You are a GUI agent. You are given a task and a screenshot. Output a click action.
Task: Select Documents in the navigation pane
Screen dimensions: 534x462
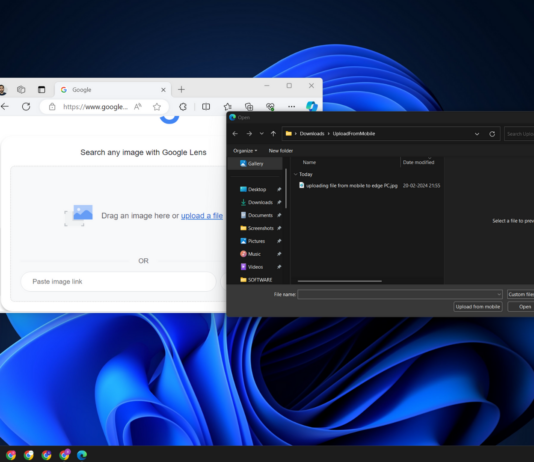pos(260,215)
